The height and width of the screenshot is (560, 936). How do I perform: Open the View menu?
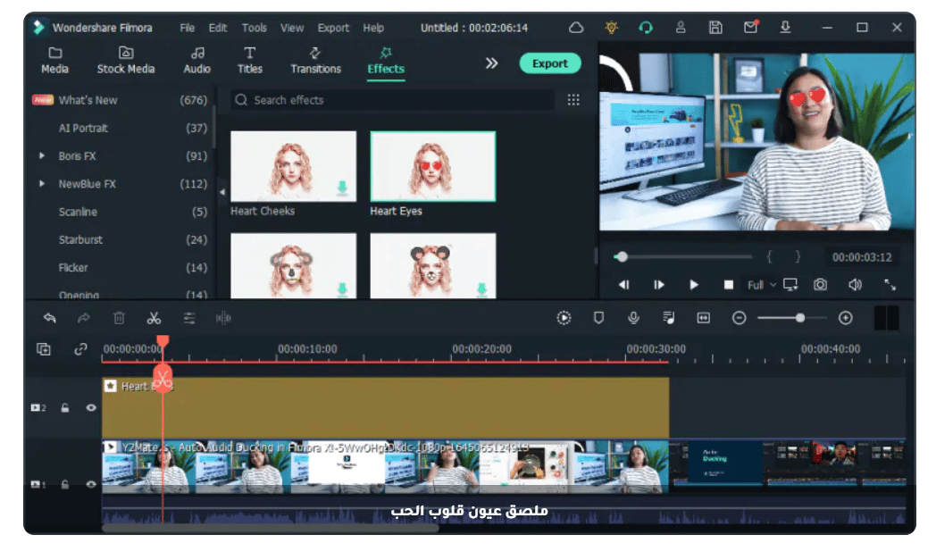coord(292,28)
